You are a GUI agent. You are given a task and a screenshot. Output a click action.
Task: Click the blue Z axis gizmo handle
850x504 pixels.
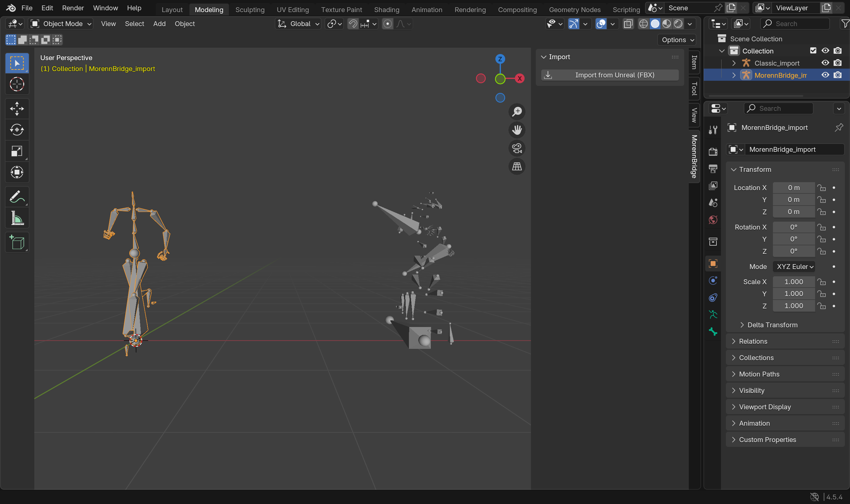tap(500, 59)
